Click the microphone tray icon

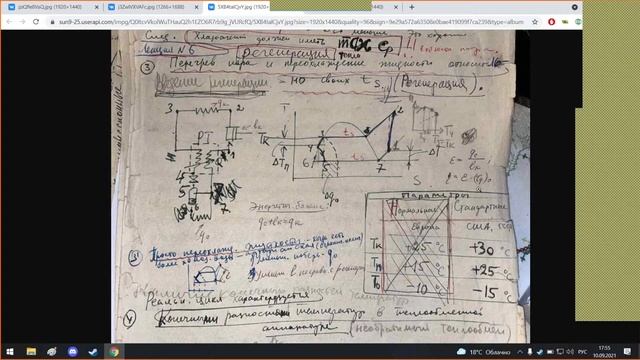[x=530, y=352]
